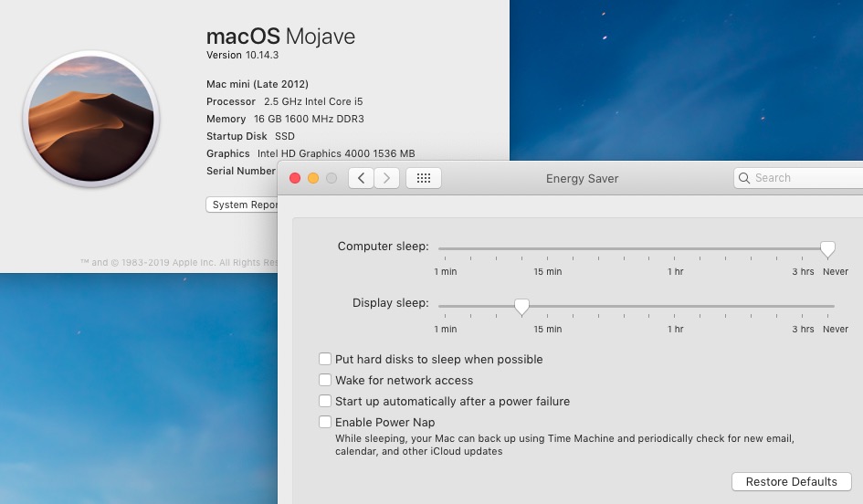Go forward in System Preferences
Image resolution: width=863 pixels, height=504 pixels.
pos(387,178)
